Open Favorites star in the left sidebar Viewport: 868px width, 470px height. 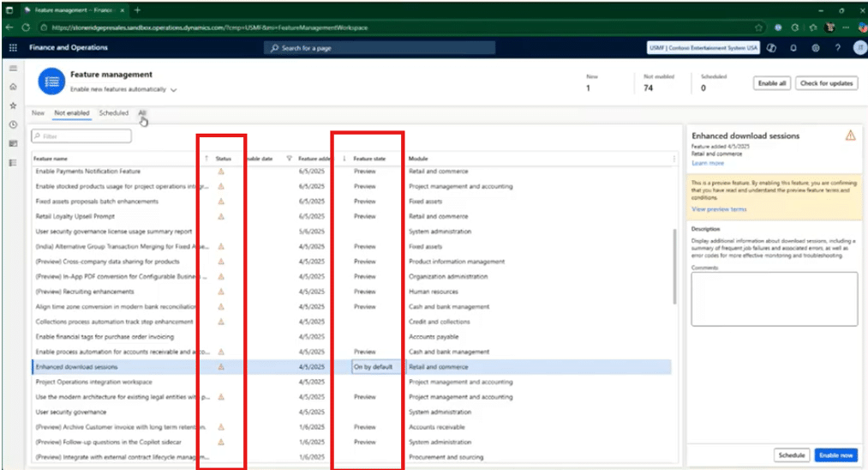(12, 105)
